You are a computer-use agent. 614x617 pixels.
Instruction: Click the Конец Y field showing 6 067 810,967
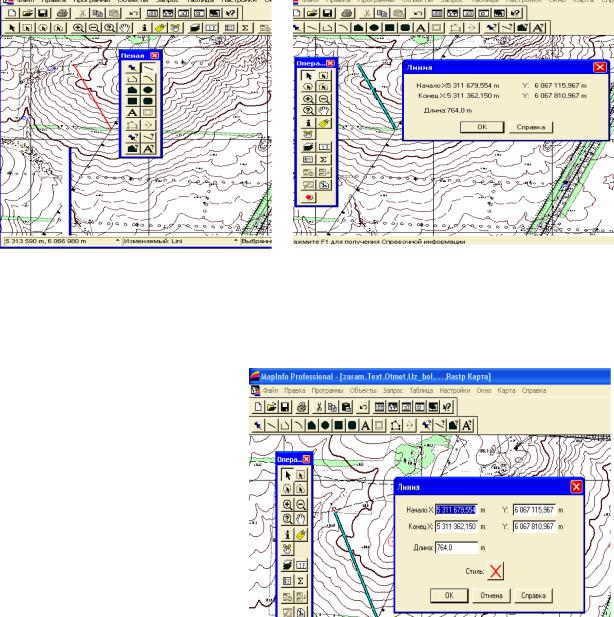[534, 526]
